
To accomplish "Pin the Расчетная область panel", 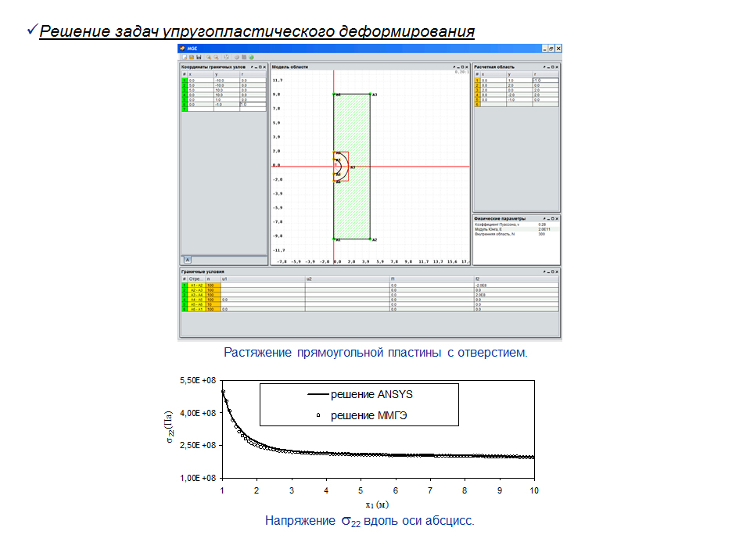I will click(x=544, y=67).
